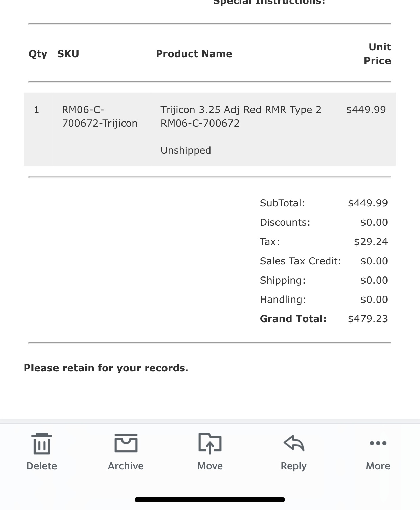420x510 pixels.
Task: Click the Unshipped status text
Action: point(186,150)
